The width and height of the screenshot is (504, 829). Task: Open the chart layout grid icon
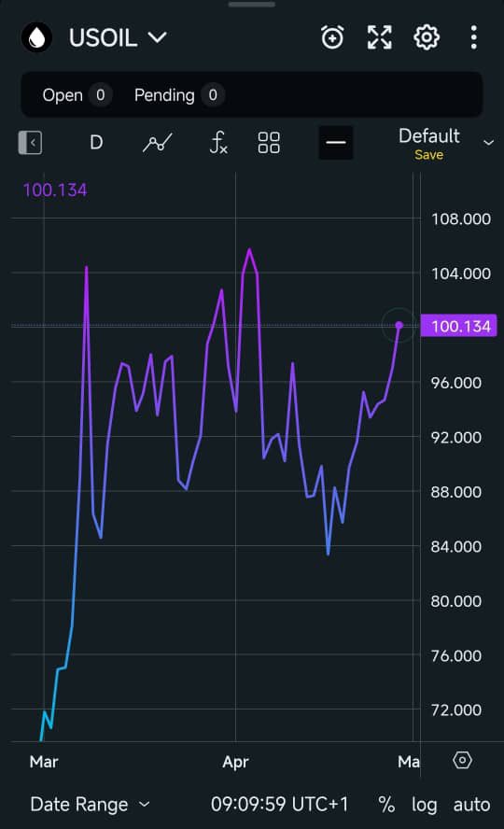tap(269, 143)
